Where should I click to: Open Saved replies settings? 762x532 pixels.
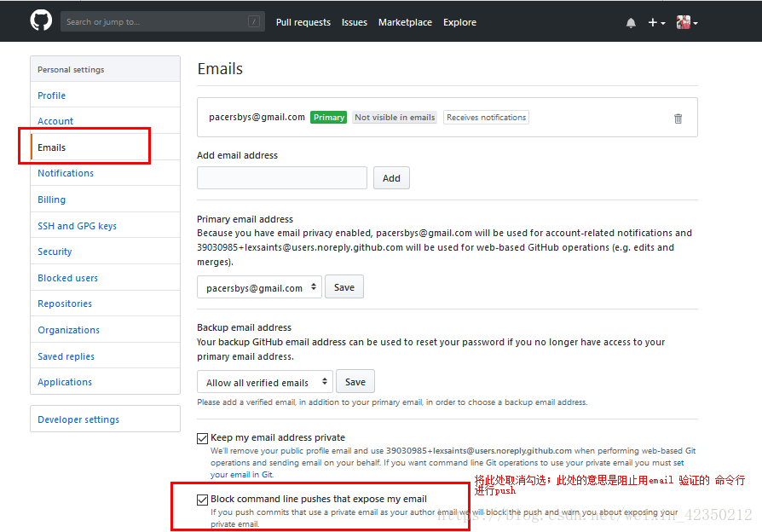[x=105, y=356]
